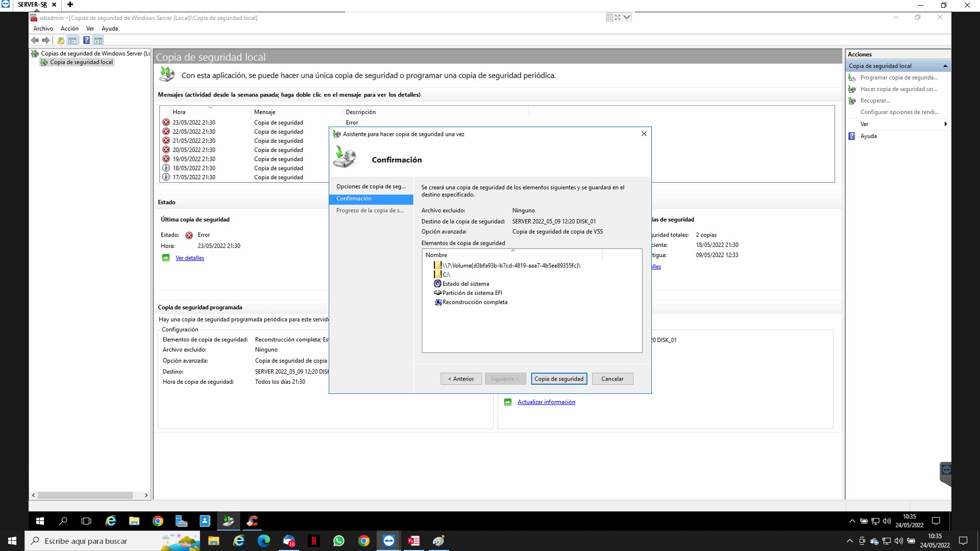Start 'Hacer copia de seguridad un...' action
980x551 pixels.
tap(898, 89)
